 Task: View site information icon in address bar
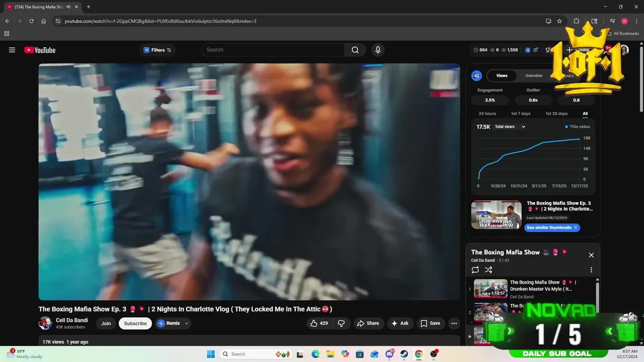[x=58, y=21]
